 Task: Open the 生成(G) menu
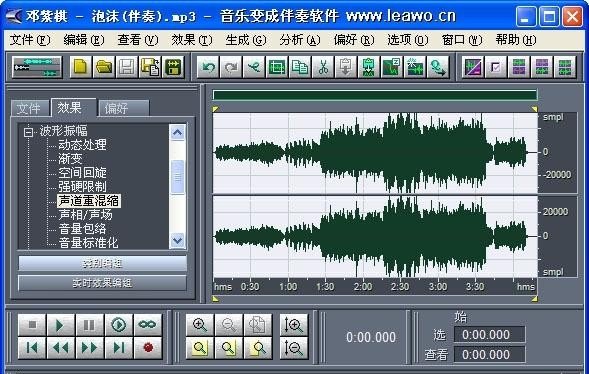pyautogui.click(x=246, y=39)
